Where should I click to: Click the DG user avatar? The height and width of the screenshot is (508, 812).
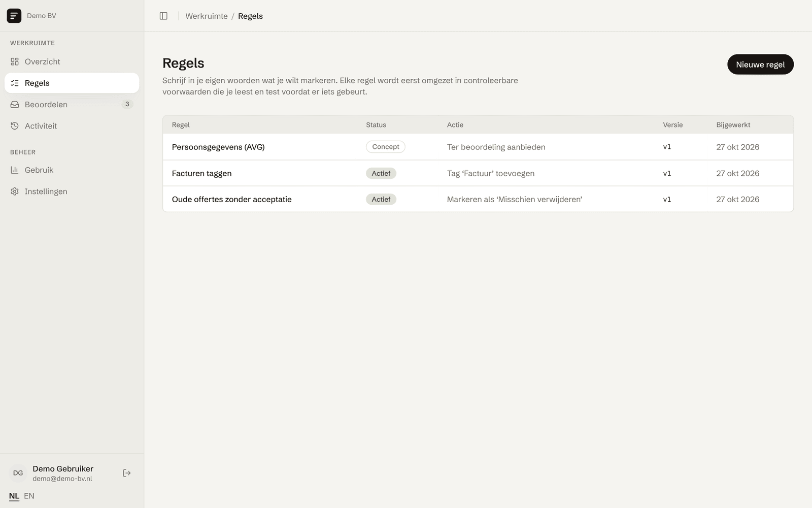coord(18,473)
